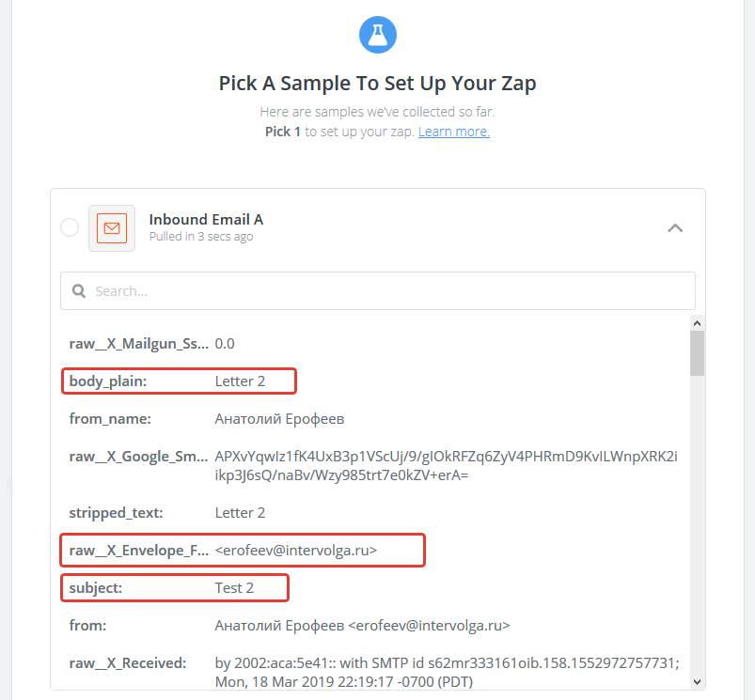
Task: Open the Learn more link
Action: (x=453, y=132)
